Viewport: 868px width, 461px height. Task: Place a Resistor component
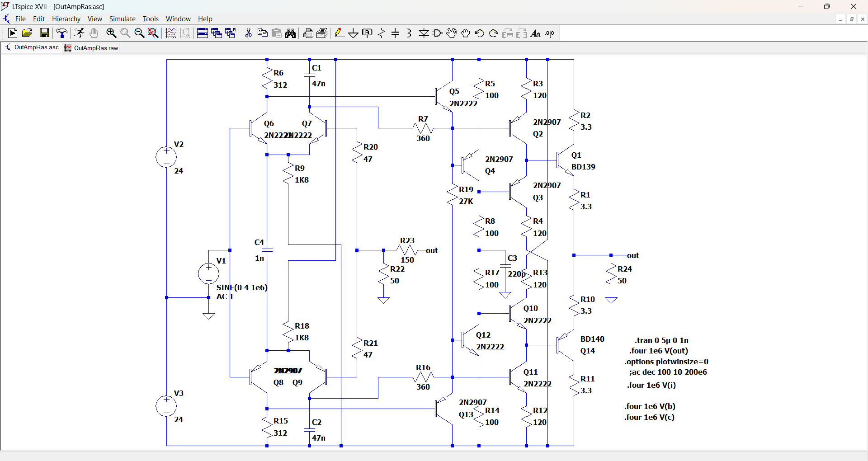point(382,33)
